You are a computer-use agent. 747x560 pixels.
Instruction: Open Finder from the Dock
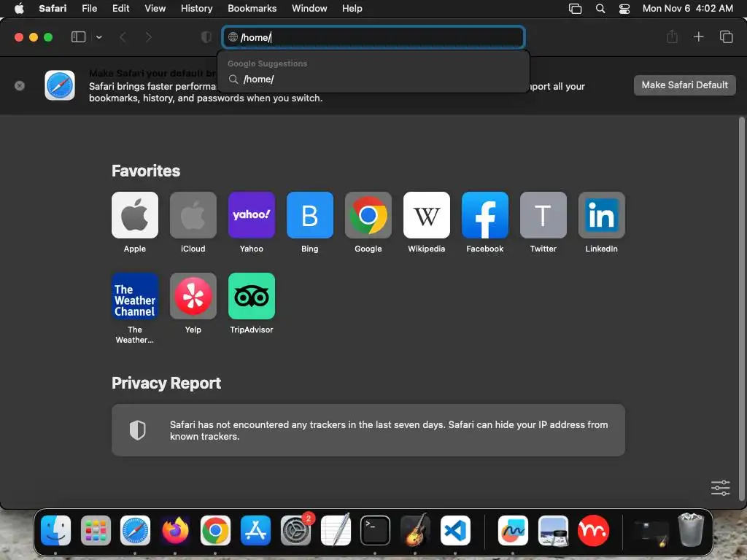(55, 530)
